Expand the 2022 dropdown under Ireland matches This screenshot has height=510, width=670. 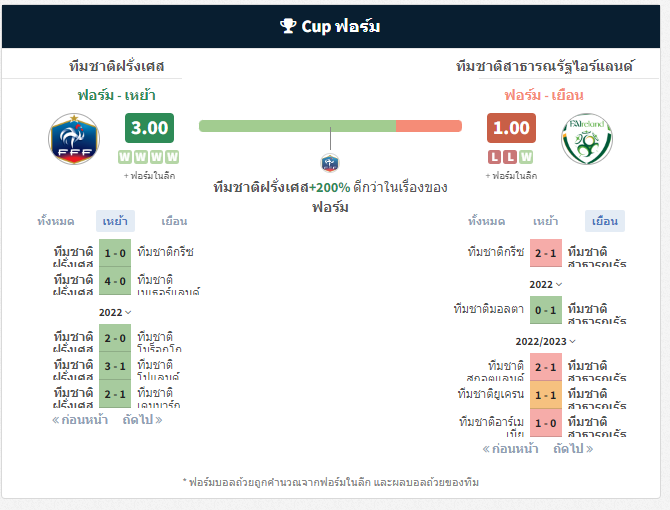pyautogui.click(x=546, y=284)
